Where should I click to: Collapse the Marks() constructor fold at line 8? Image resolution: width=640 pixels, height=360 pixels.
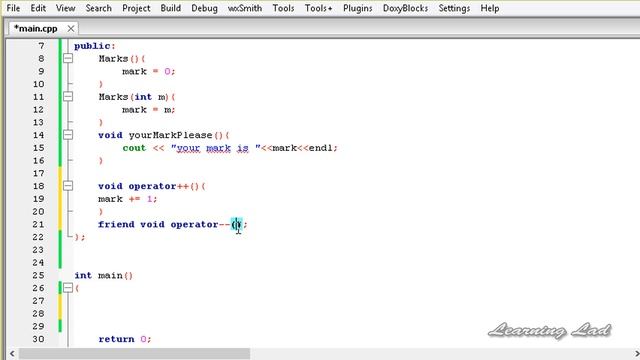click(68, 58)
